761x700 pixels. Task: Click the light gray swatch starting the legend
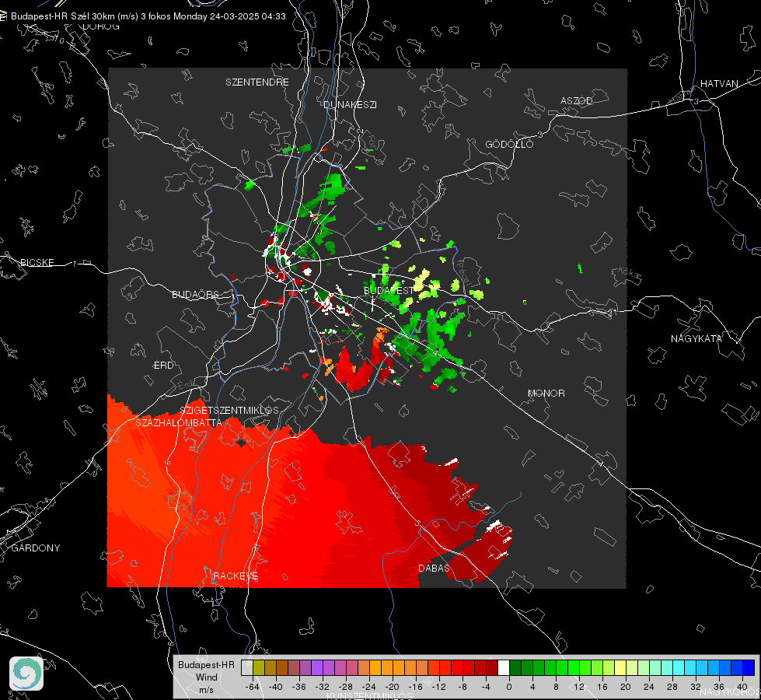point(246,667)
